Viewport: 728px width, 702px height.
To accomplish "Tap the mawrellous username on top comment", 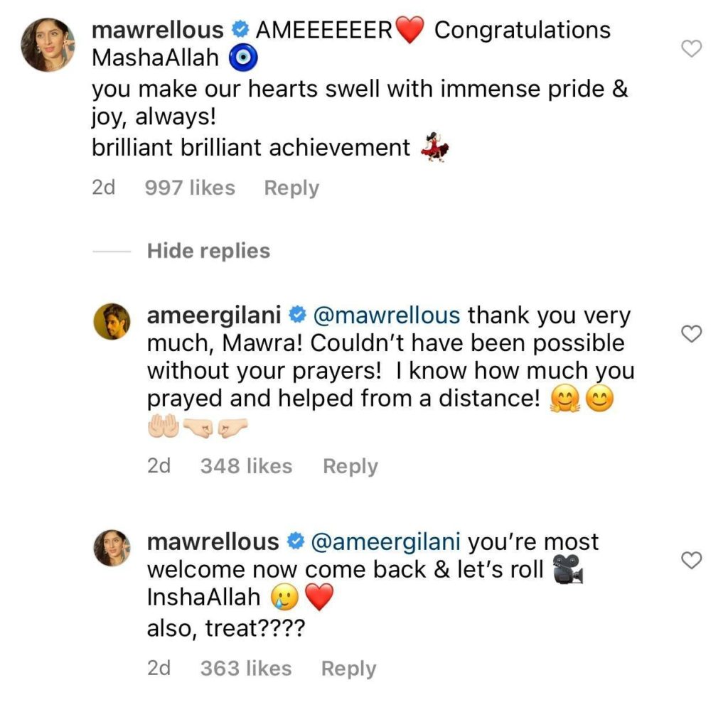I will (158, 30).
